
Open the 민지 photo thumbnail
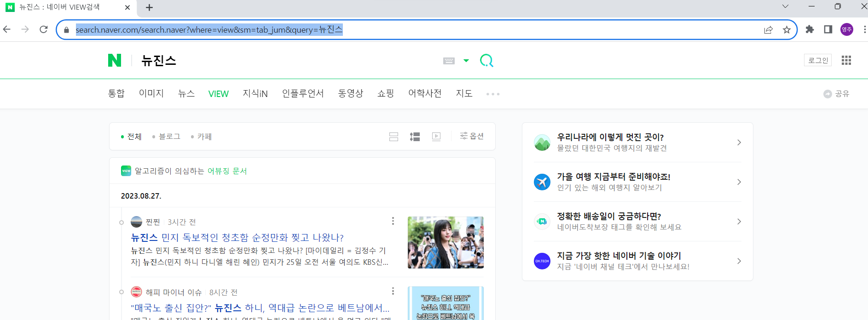click(x=446, y=242)
